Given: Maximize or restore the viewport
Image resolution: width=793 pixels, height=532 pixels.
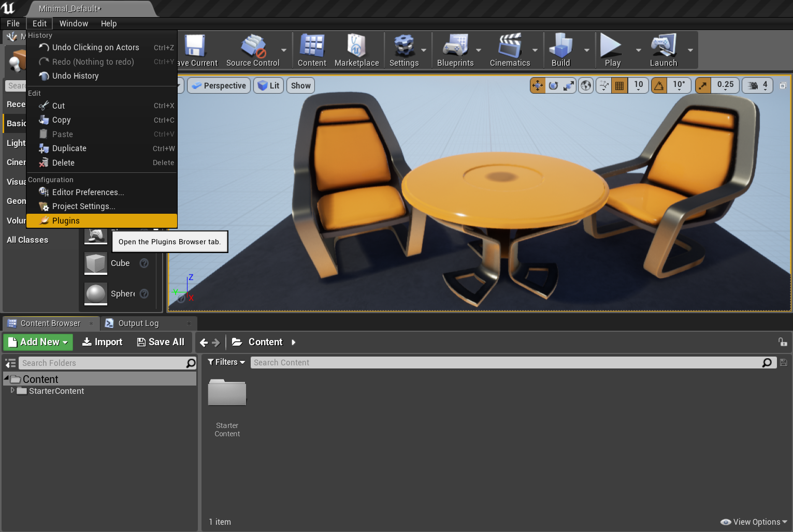Looking at the screenshot, I should (783, 85).
